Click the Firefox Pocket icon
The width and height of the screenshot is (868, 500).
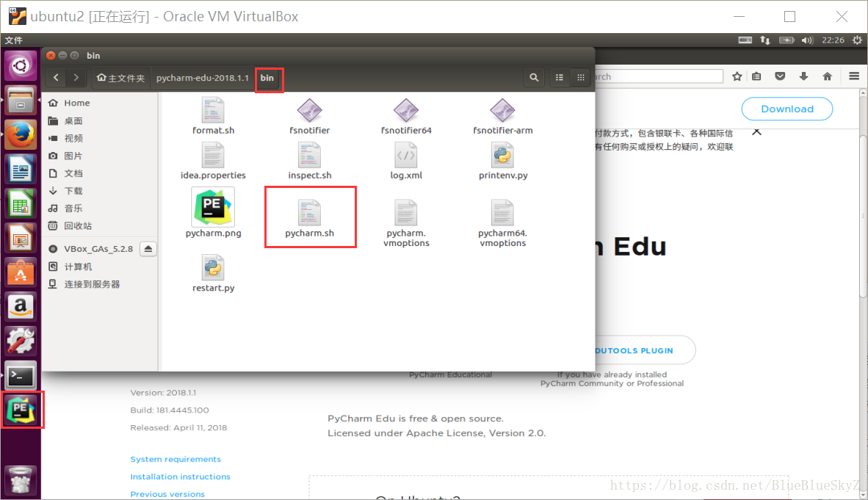point(780,76)
